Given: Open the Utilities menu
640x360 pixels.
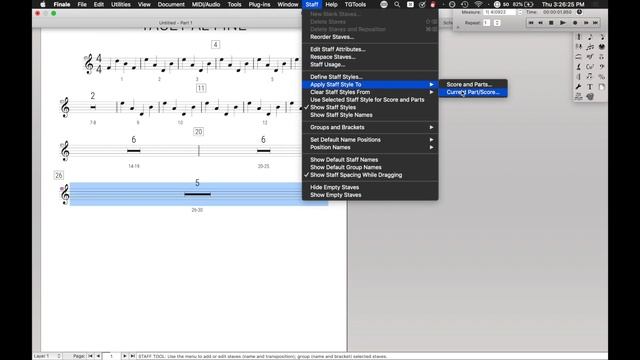Looking at the screenshot, I should (x=121, y=4).
